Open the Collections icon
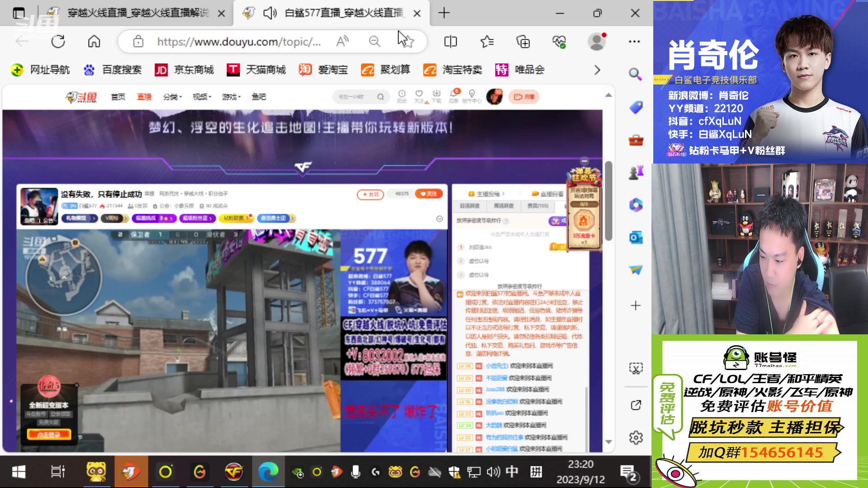 pyautogui.click(x=523, y=42)
